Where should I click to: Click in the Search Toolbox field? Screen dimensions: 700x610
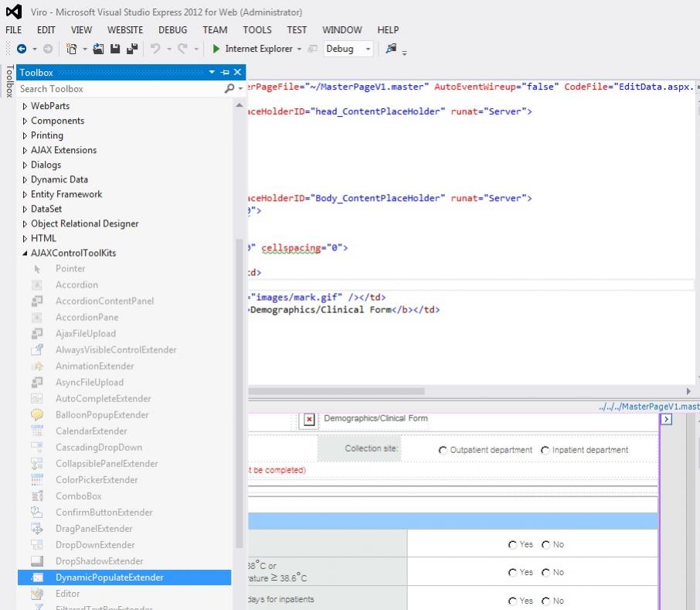click(x=121, y=89)
